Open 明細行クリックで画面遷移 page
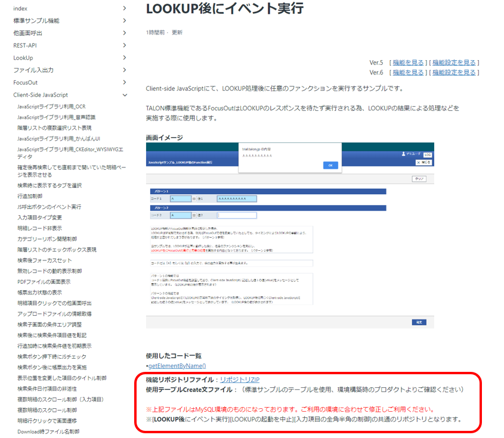This screenshot has height=438, width=504. (47, 421)
